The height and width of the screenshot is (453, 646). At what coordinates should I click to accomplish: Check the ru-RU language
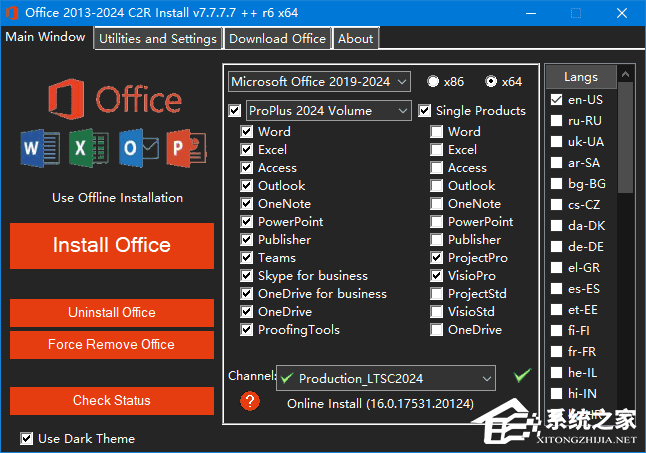click(557, 121)
